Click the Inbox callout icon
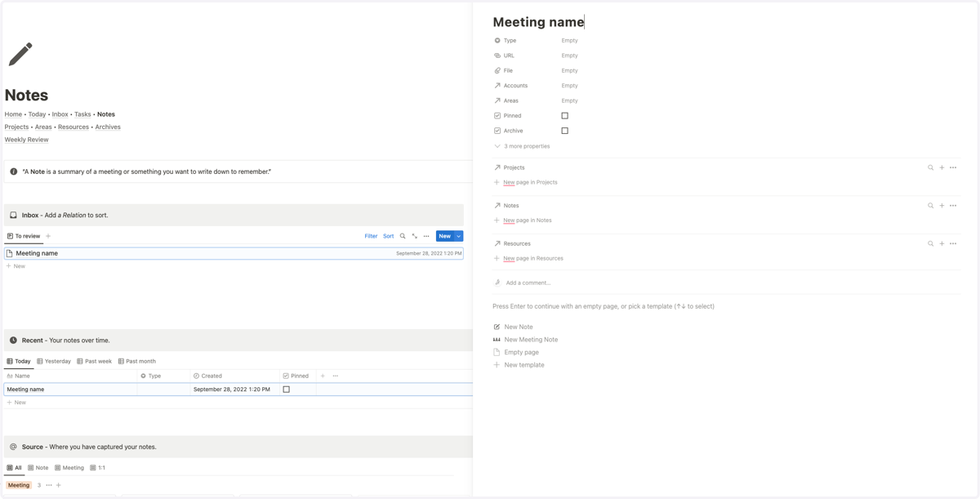The height and width of the screenshot is (499, 980). tap(13, 215)
